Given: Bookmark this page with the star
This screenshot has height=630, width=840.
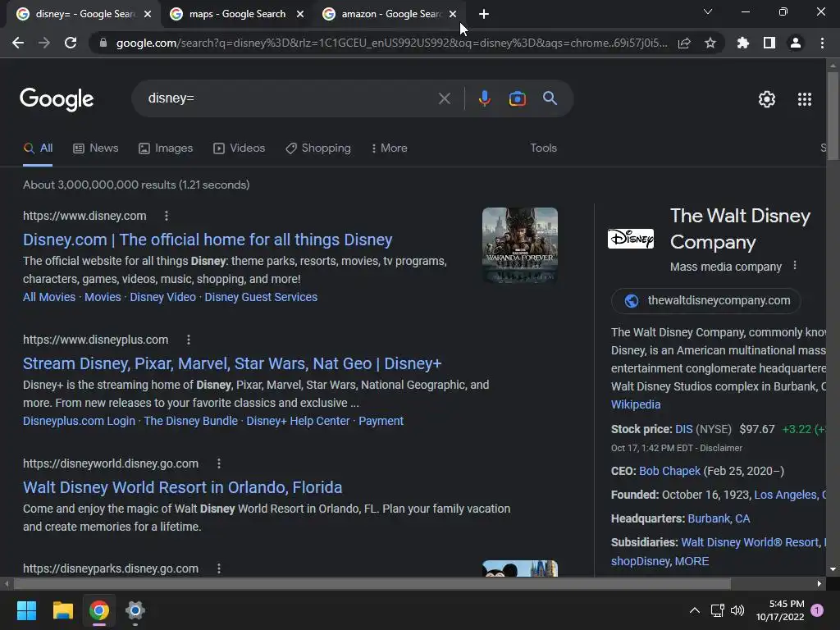Looking at the screenshot, I should coord(710,43).
